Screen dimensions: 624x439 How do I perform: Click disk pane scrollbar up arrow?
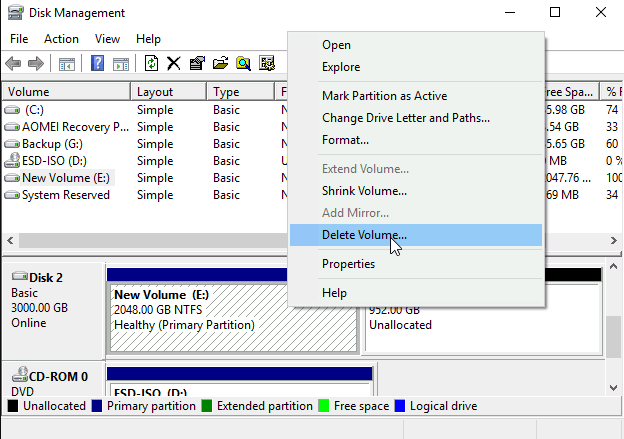[613, 266]
